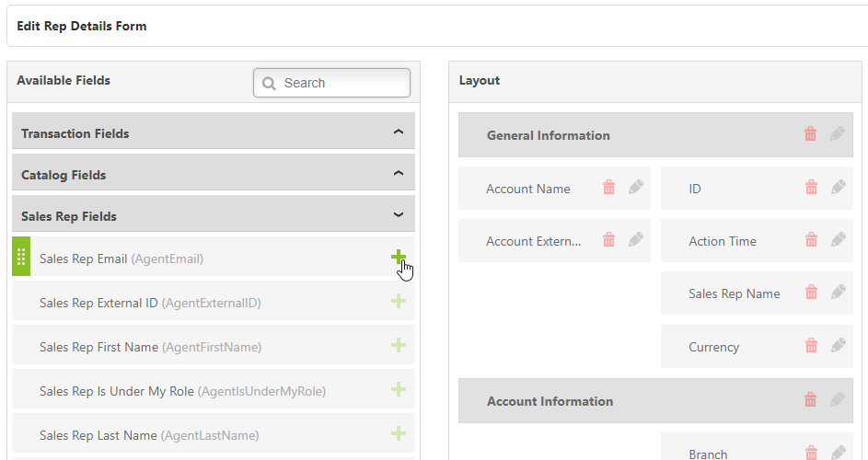
Task: Add Sales Rep Is Under My Role field
Action: (x=398, y=390)
